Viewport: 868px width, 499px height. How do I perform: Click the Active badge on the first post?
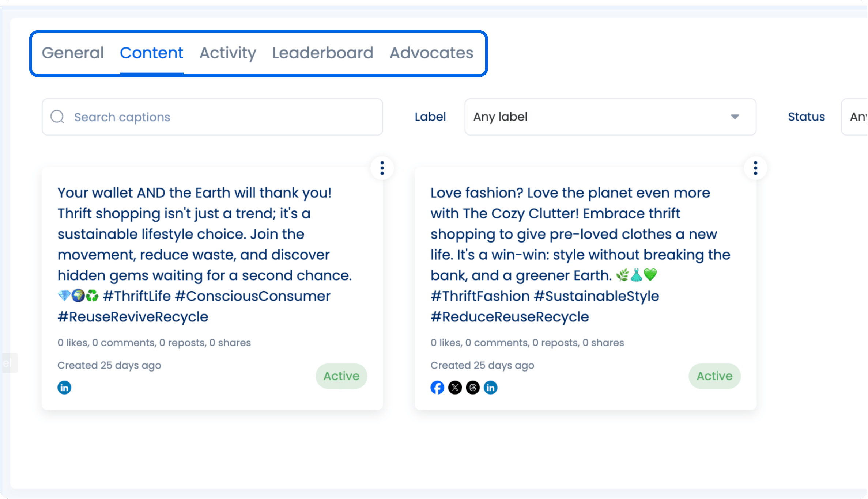pos(341,376)
